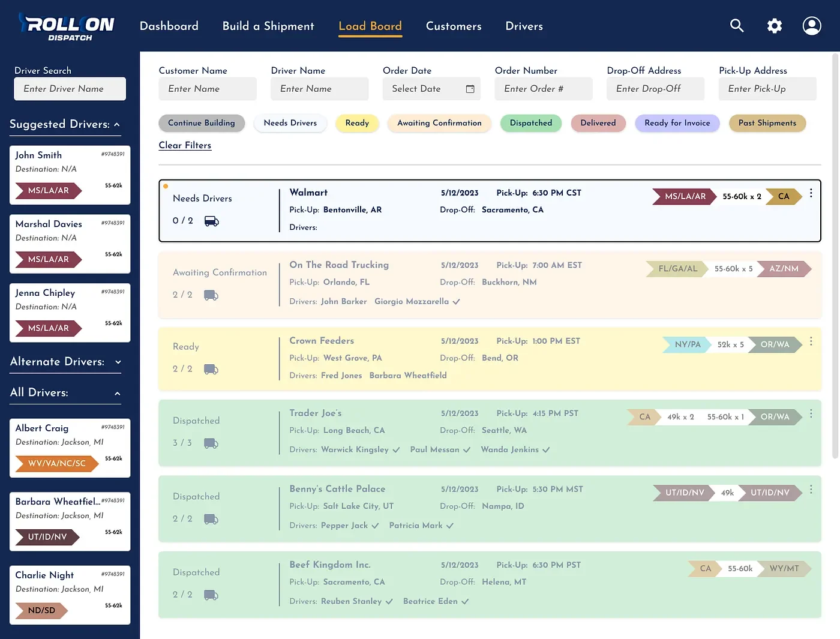Screen dimensions: 840x639
Task: Open the search magnifier icon
Action: click(737, 26)
